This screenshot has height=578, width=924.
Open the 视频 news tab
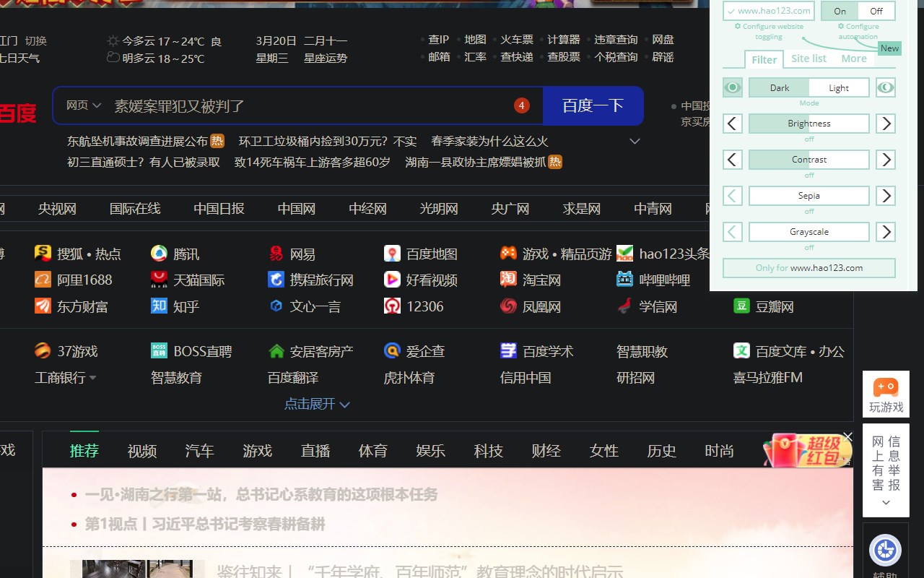(x=142, y=451)
